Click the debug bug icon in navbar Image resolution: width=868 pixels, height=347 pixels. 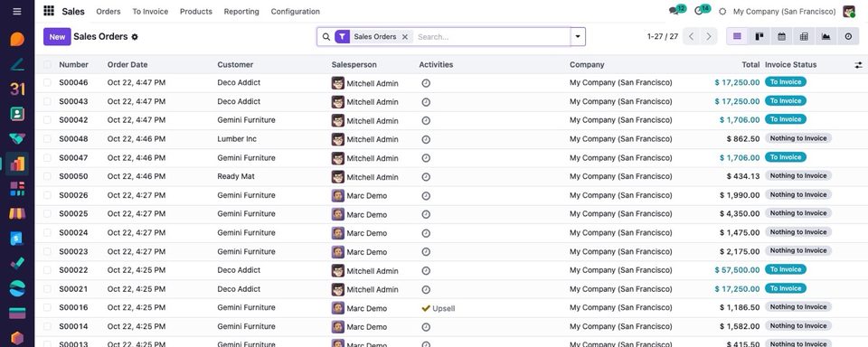(722, 12)
